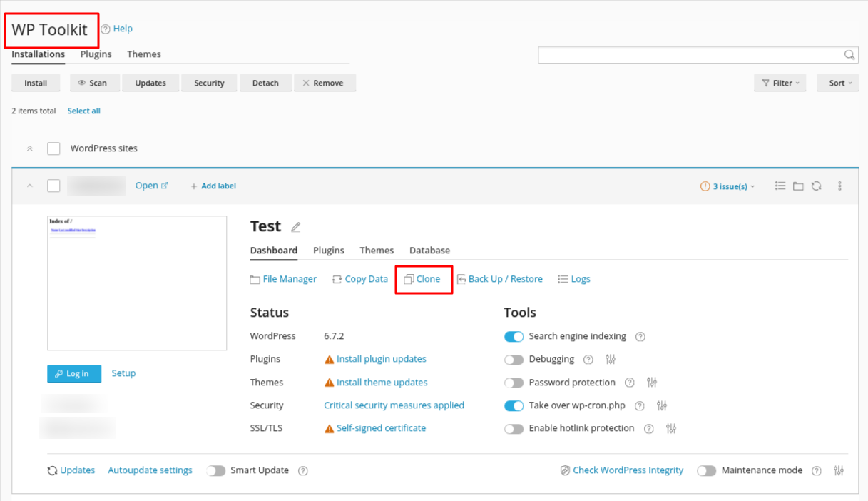
Task: Switch to the Database tab
Action: point(429,250)
